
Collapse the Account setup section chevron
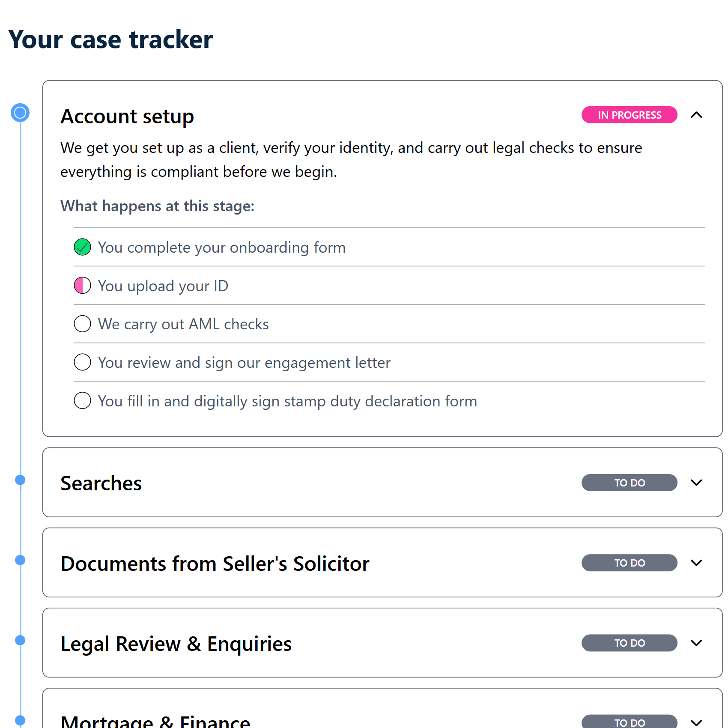tap(696, 115)
